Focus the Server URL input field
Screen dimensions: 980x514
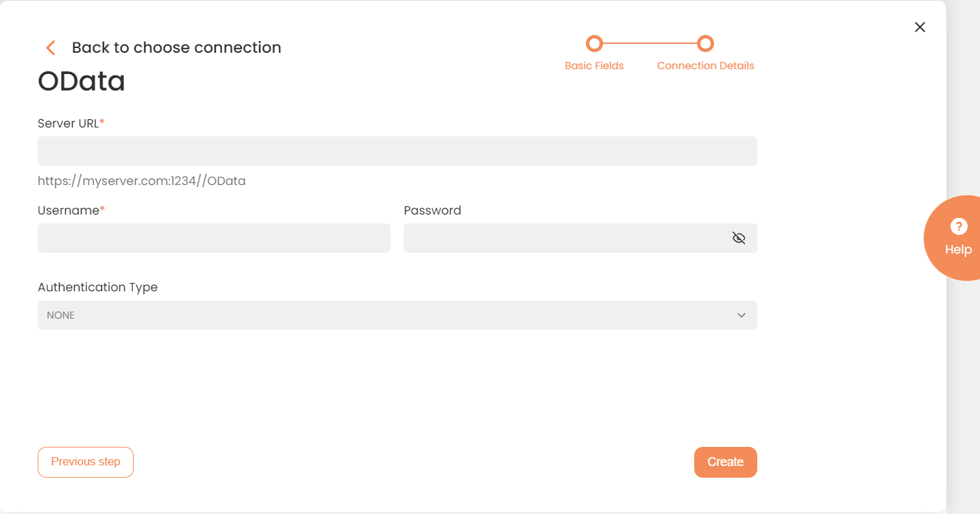[x=397, y=151]
